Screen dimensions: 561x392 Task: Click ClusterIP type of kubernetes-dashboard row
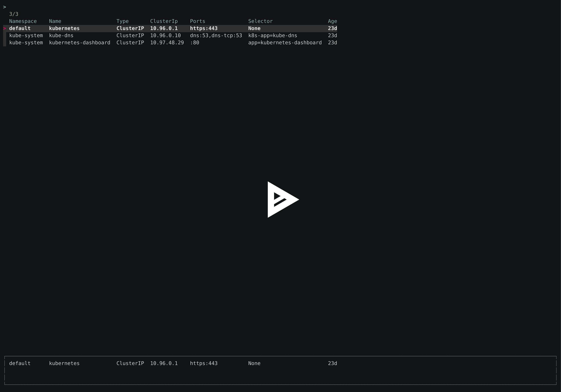point(130,43)
